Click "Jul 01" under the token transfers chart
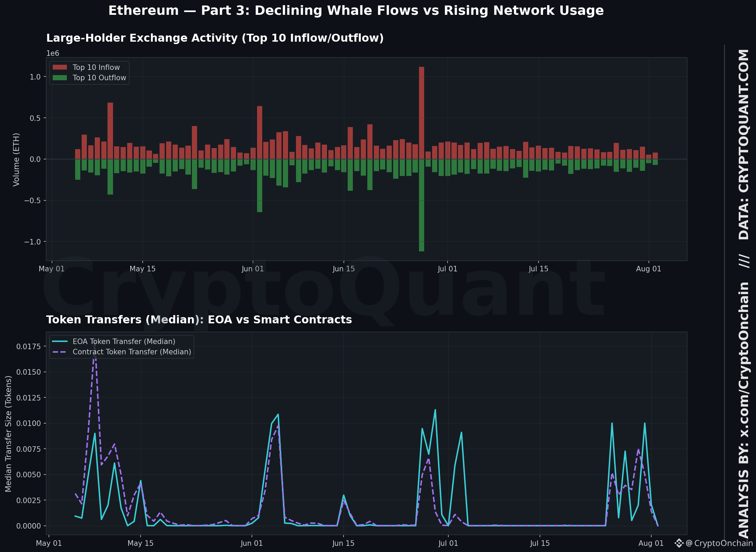 pyautogui.click(x=448, y=543)
